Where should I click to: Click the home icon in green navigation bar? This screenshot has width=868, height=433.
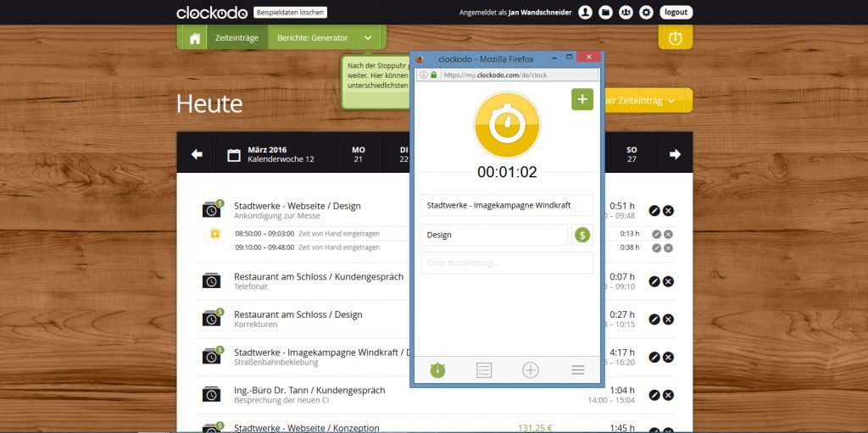point(194,38)
